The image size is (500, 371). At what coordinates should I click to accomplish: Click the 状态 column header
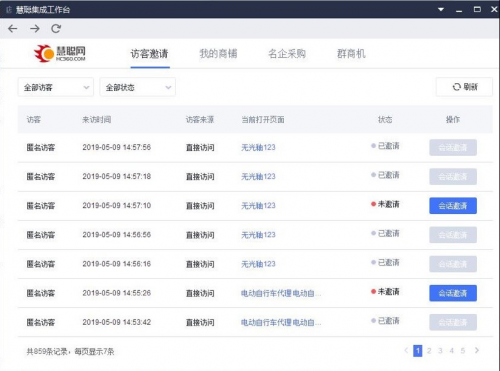point(385,119)
